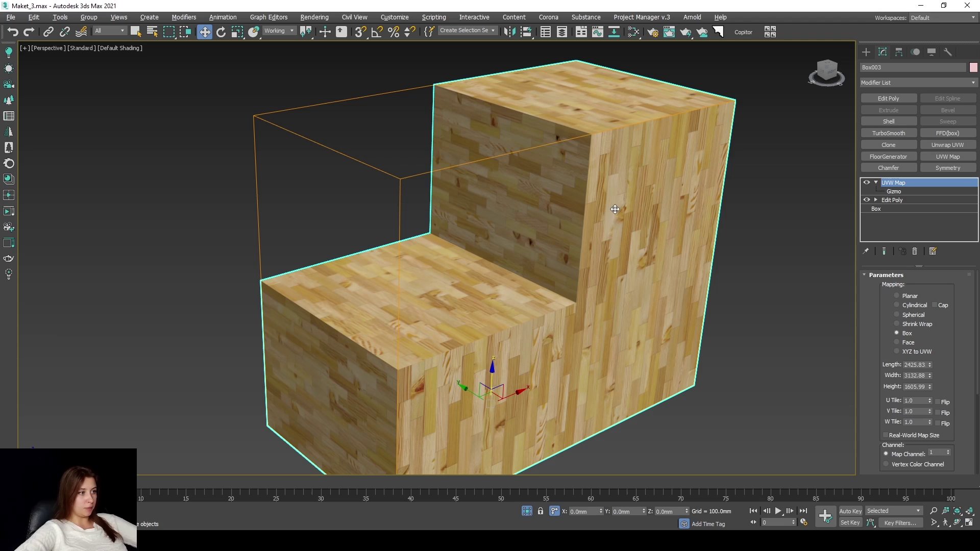Remove modifier with trash icon
Image resolution: width=980 pixels, height=551 pixels.
tap(915, 251)
